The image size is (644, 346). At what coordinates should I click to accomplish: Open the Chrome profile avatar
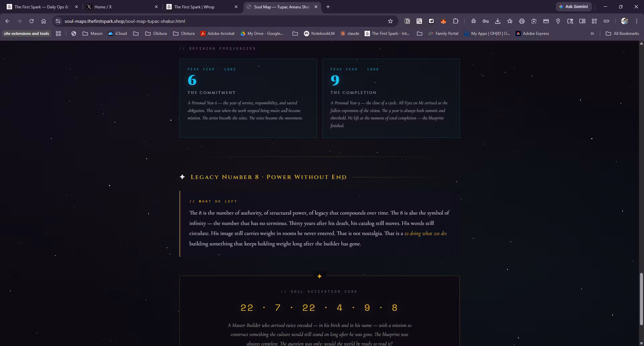[624, 21]
